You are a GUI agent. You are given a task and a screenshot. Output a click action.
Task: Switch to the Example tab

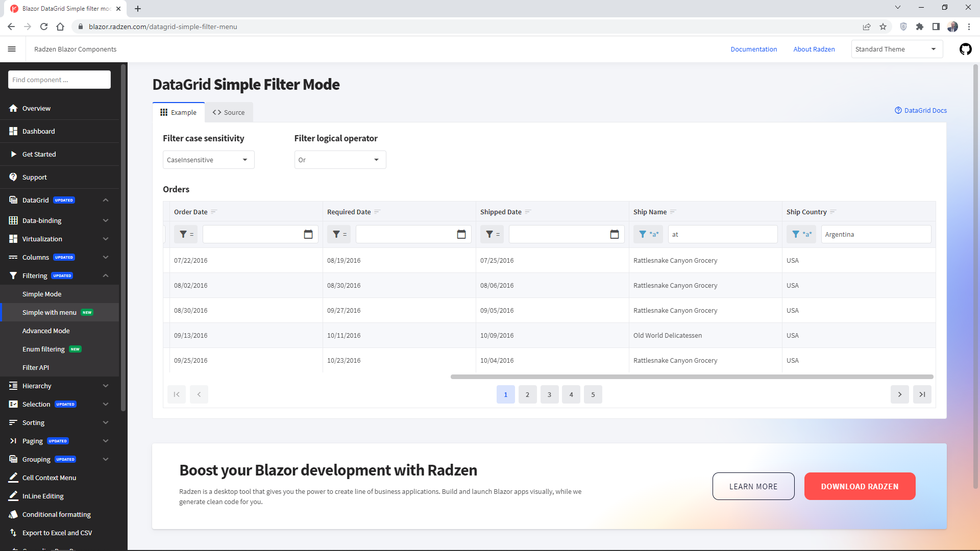pos(178,112)
